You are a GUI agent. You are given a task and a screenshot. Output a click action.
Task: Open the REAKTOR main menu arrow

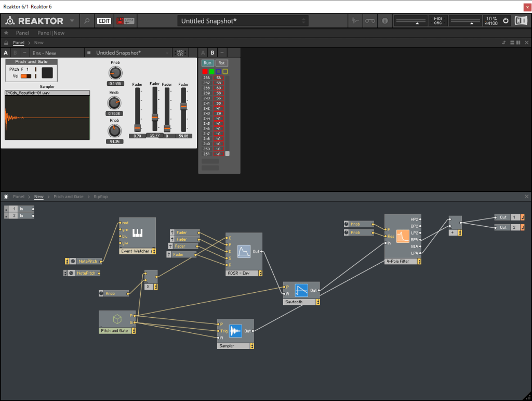click(x=72, y=21)
